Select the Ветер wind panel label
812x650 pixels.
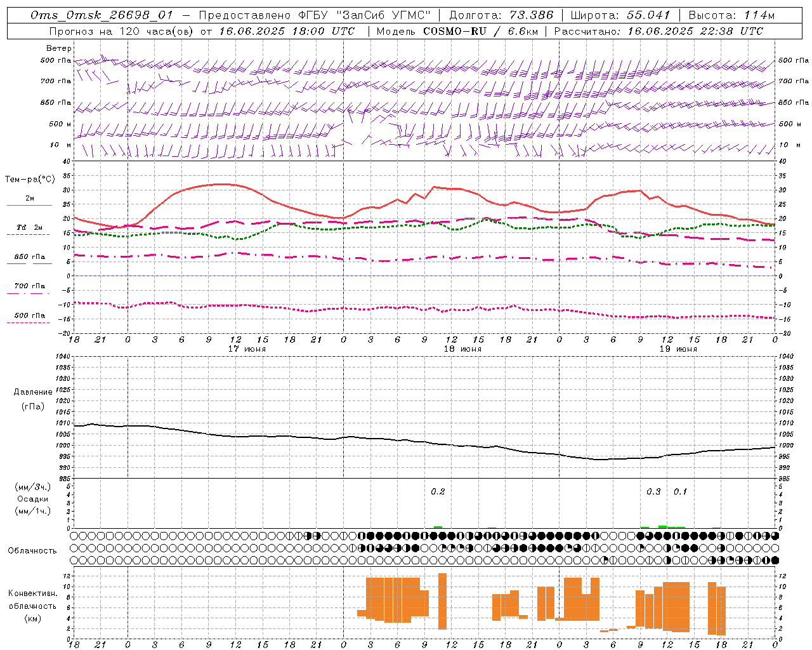(x=59, y=48)
